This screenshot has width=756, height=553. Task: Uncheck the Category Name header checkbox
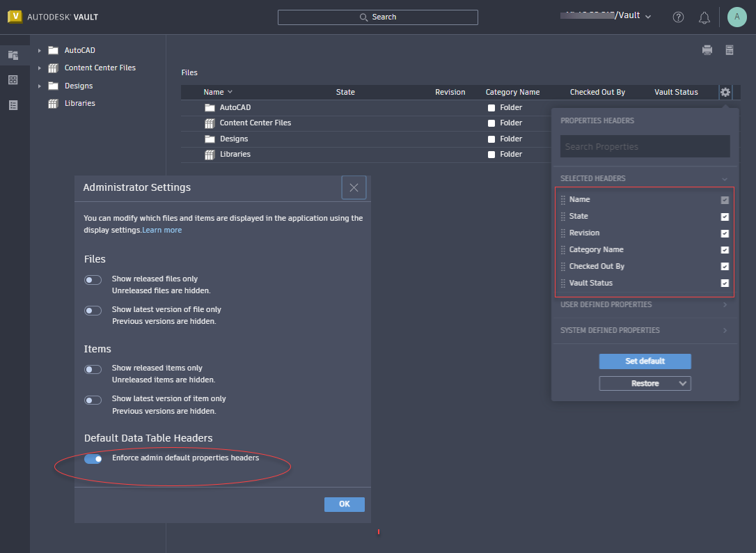[x=724, y=250]
